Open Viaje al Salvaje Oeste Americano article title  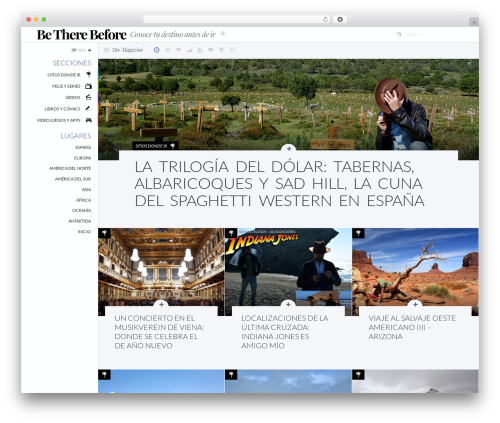point(412,327)
